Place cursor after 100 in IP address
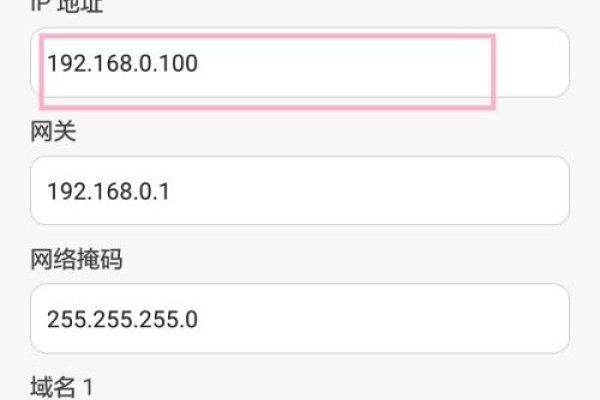 pos(200,64)
